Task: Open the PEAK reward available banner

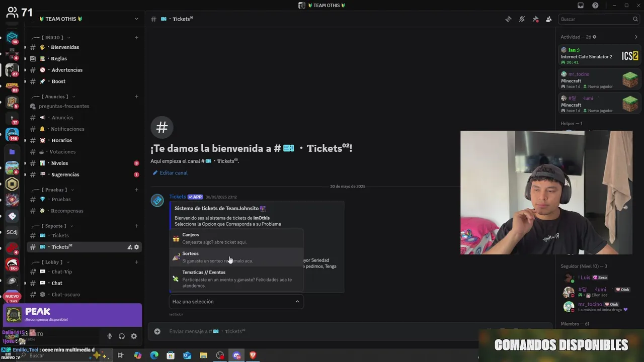Action: (73, 315)
